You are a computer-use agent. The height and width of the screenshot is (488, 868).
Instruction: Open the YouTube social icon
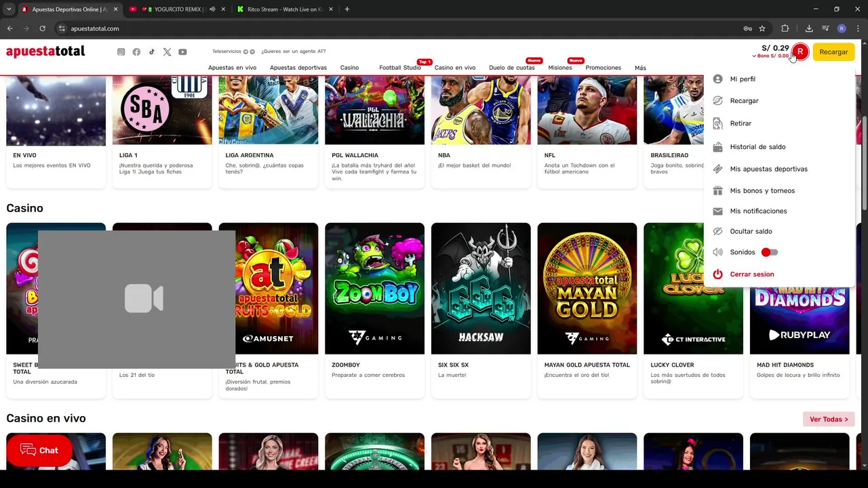tap(182, 52)
